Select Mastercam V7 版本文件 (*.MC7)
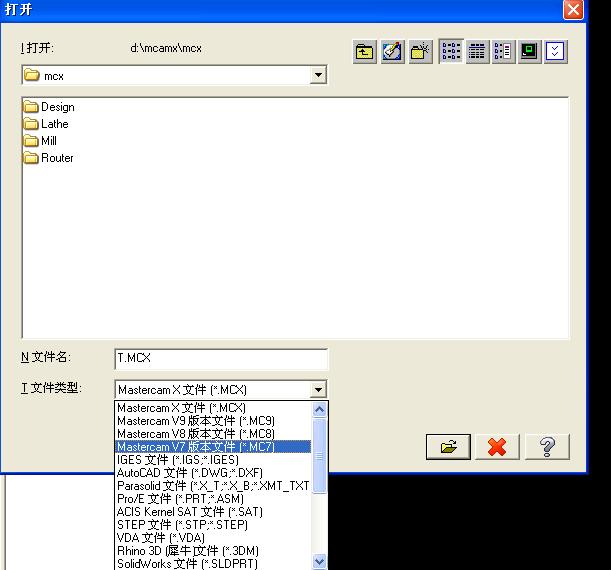 (213, 446)
